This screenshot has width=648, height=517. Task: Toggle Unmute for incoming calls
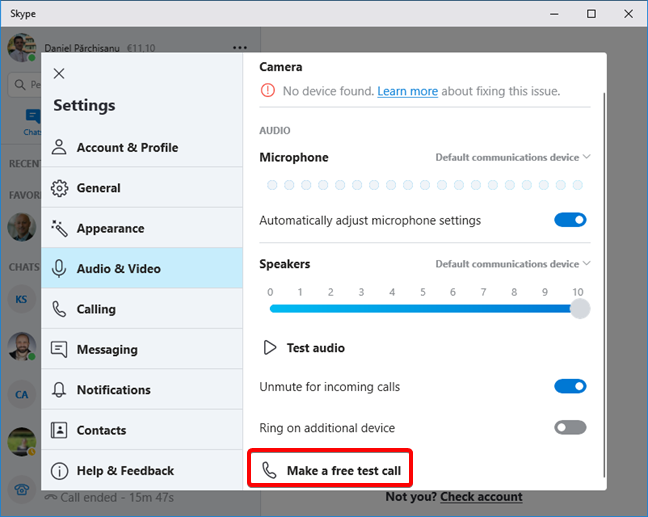point(570,386)
